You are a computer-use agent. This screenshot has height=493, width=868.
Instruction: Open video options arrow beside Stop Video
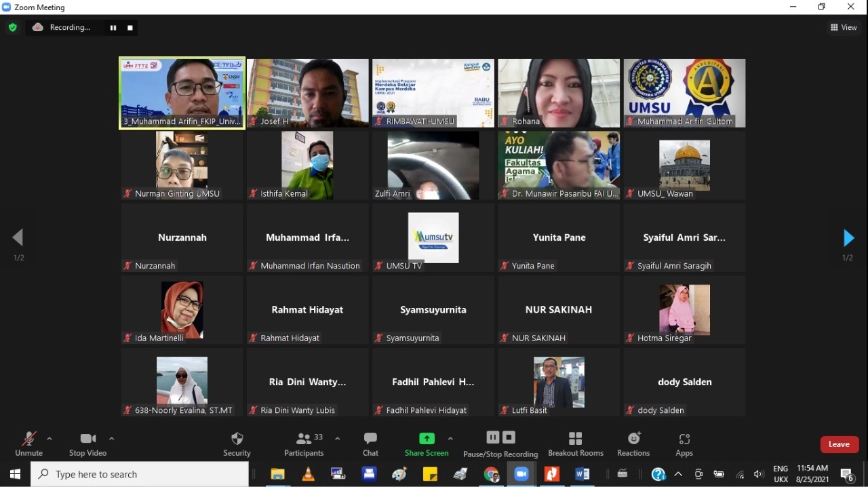(112, 439)
